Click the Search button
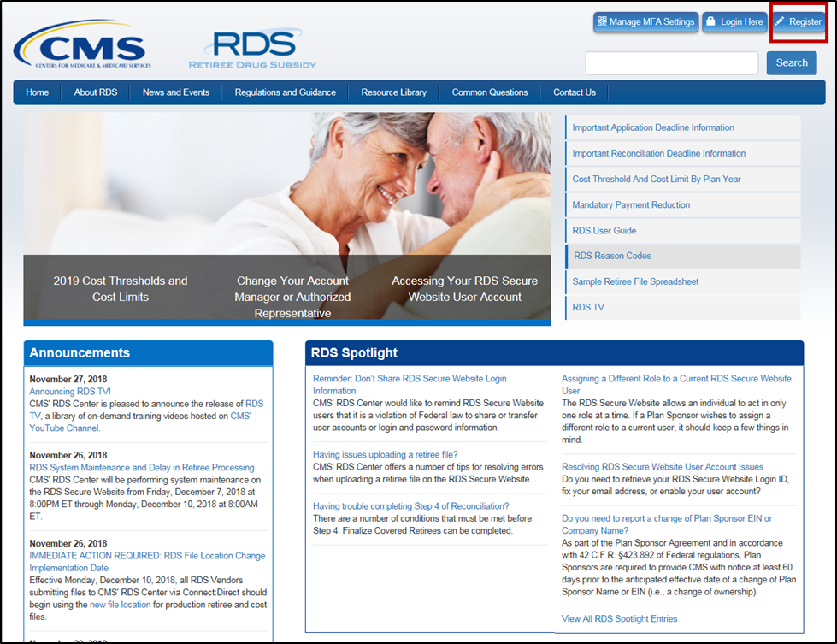 [x=792, y=62]
